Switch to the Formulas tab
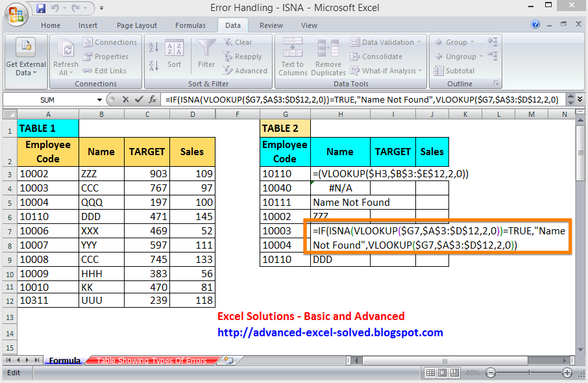 pyautogui.click(x=191, y=25)
